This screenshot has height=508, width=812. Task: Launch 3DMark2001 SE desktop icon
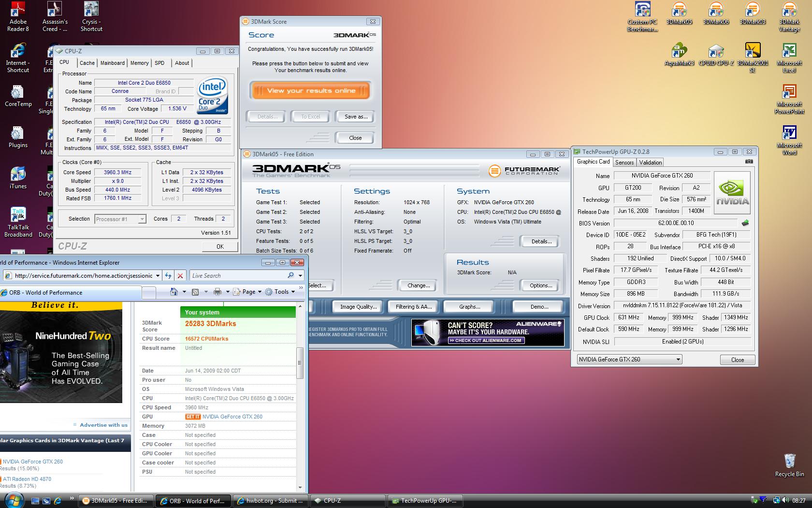(753, 58)
